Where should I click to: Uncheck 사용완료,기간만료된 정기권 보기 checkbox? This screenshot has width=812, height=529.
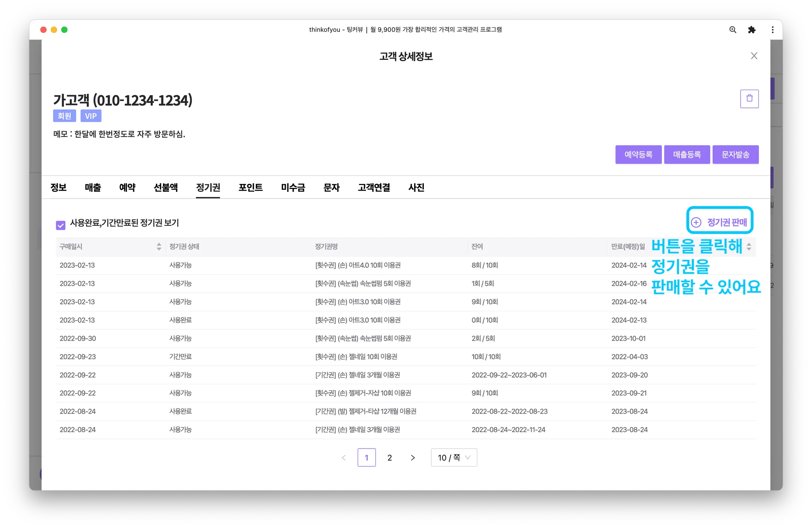[61, 225]
